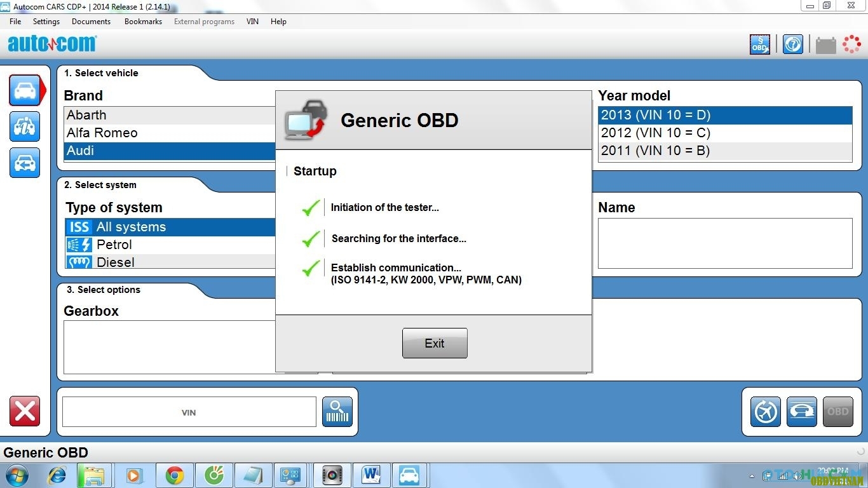Select All systems in Type of system
Image resolution: width=868 pixels, height=488 pixels.
[x=170, y=227]
